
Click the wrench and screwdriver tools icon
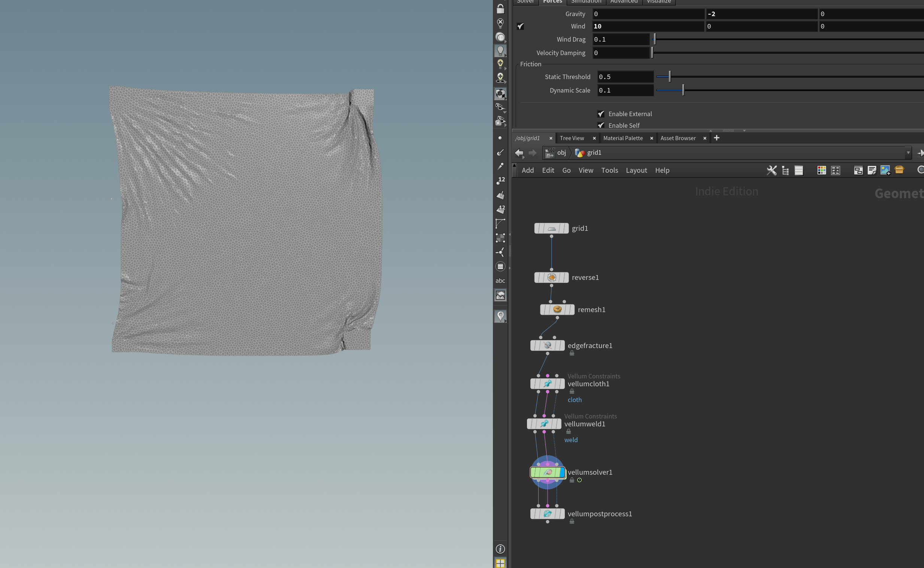[772, 170]
